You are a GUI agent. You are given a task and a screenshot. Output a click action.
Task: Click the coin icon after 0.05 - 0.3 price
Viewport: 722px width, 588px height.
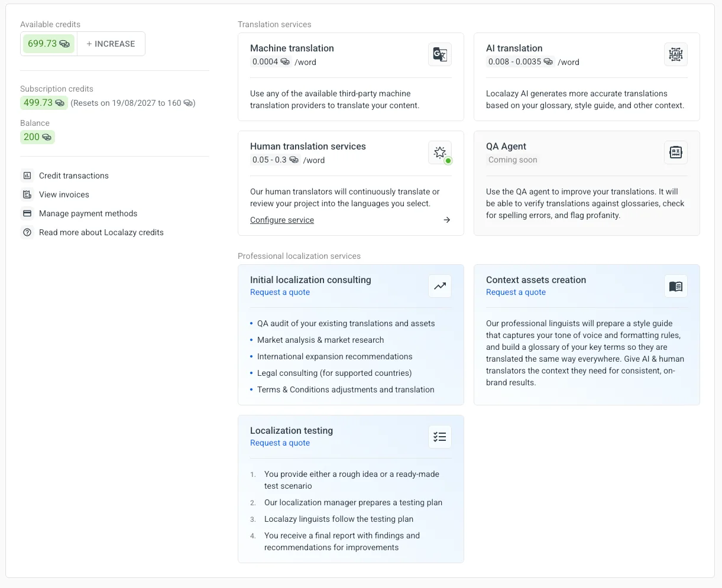[x=294, y=160]
